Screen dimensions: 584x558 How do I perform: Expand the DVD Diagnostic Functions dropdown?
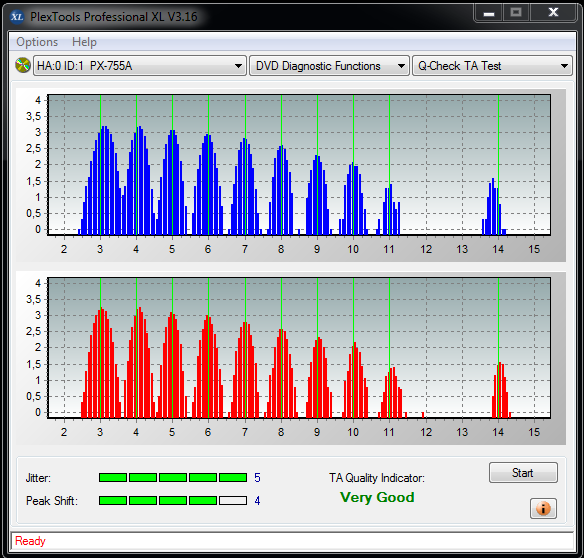point(329,66)
